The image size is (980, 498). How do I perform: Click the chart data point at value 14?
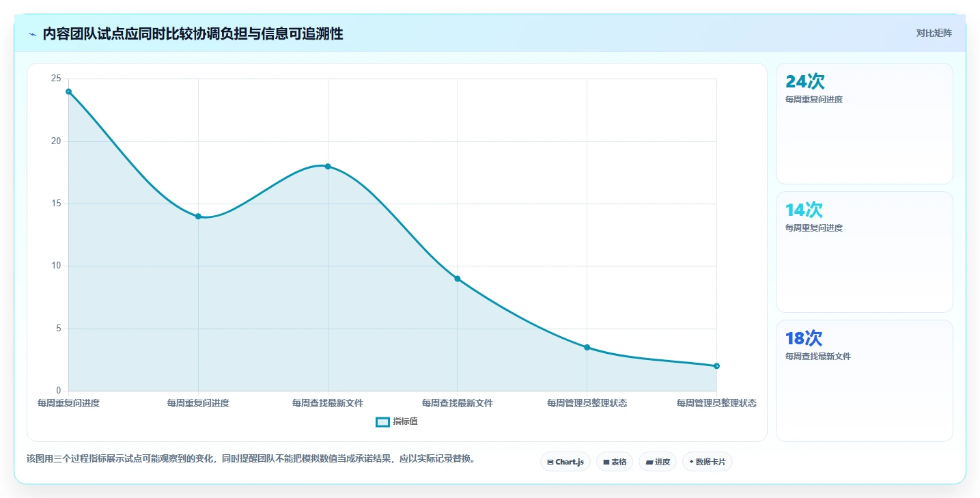(198, 217)
